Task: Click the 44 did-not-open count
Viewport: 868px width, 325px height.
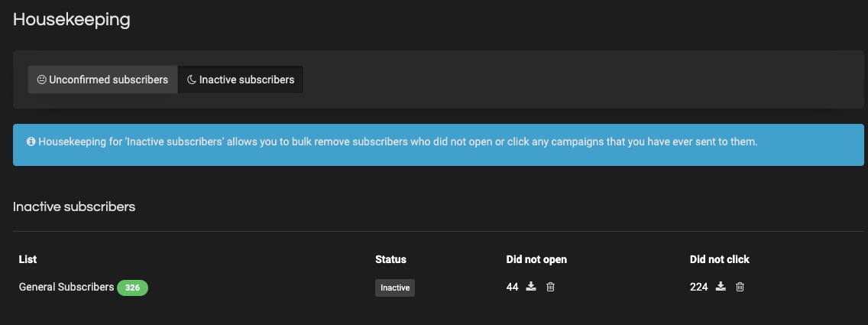Action: [x=512, y=287]
